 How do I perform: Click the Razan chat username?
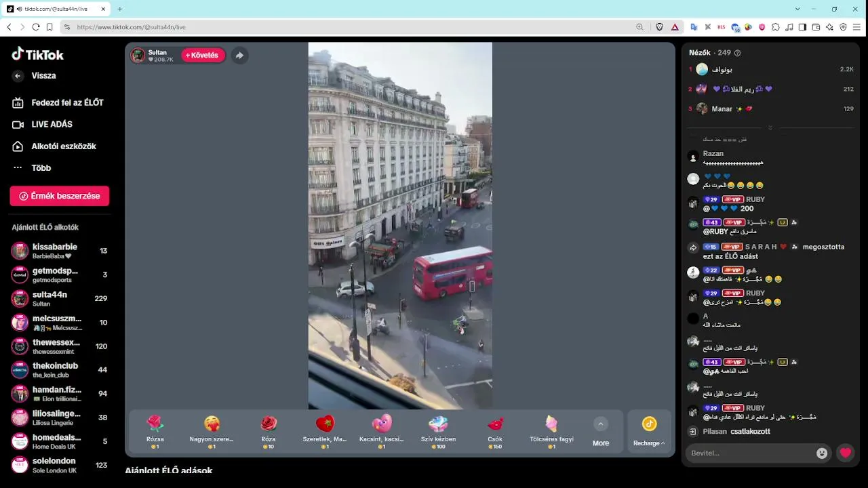tap(713, 154)
